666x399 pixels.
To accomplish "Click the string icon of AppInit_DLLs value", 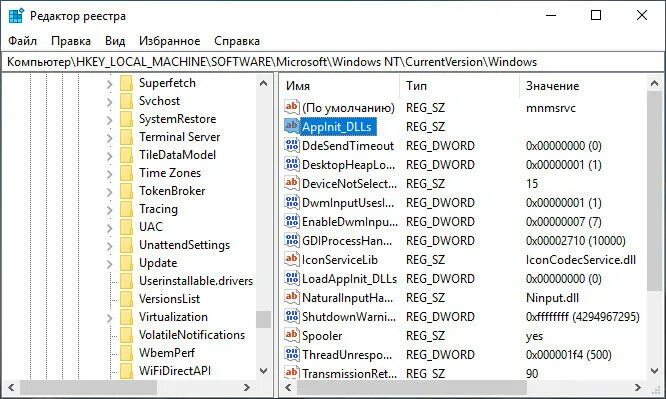I will (x=292, y=126).
